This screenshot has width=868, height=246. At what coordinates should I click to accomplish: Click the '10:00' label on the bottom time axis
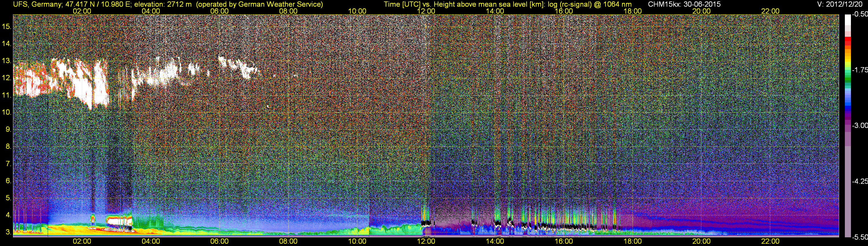(357, 241)
